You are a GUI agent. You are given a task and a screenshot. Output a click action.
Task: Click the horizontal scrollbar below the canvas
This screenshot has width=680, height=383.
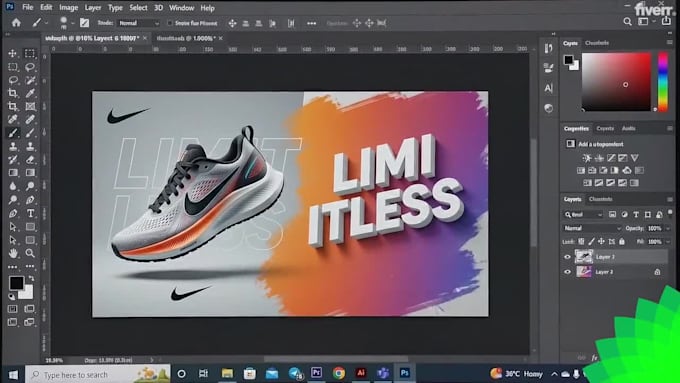coord(336,359)
